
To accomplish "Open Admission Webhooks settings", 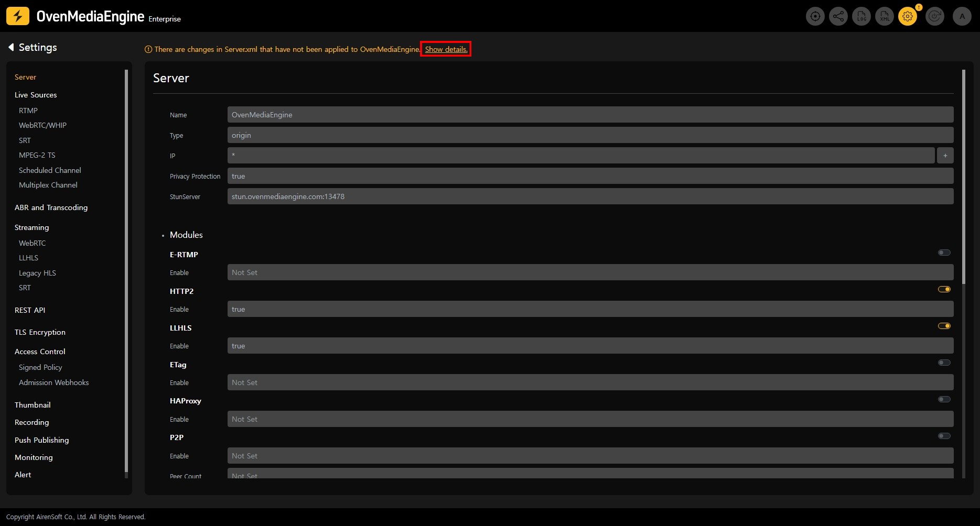I will (x=53, y=382).
